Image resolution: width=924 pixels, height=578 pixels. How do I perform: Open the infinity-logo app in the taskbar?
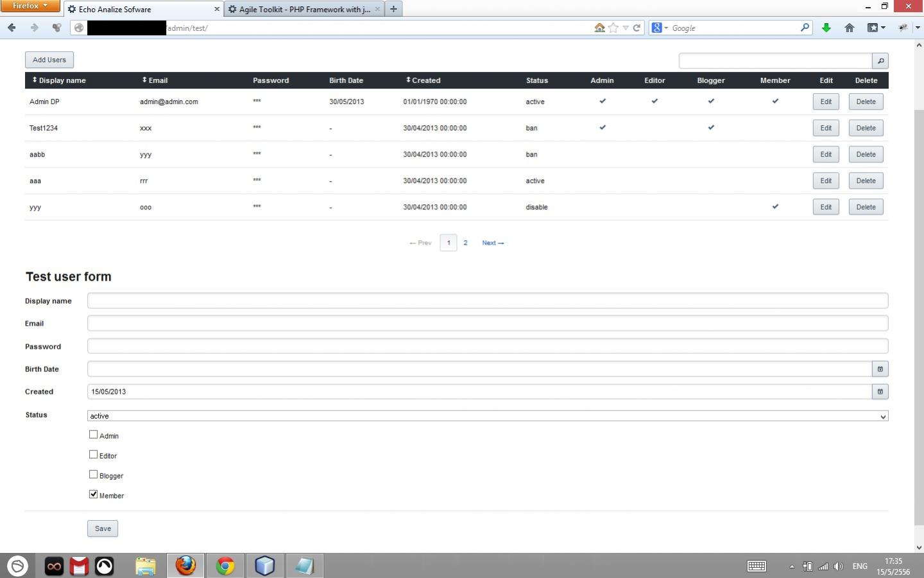tap(54, 566)
